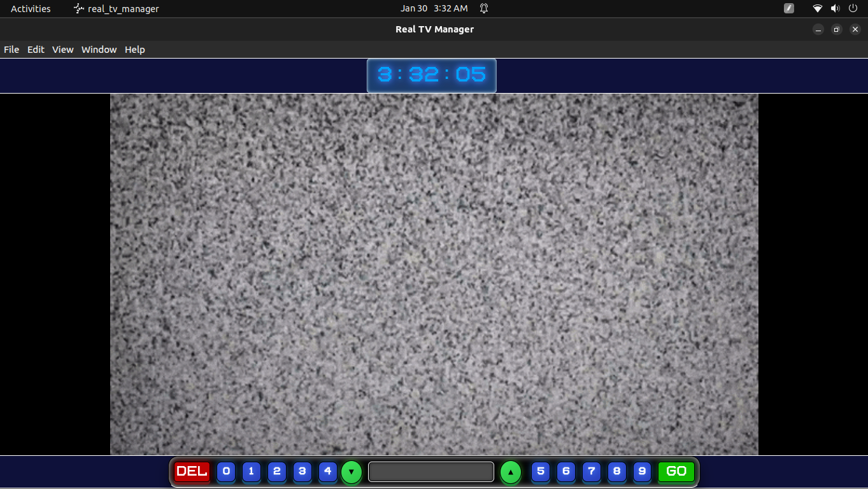Open the Edit menu
This screenshot has height=489, width=868.
pyautogui.click(x=36, y=50)
